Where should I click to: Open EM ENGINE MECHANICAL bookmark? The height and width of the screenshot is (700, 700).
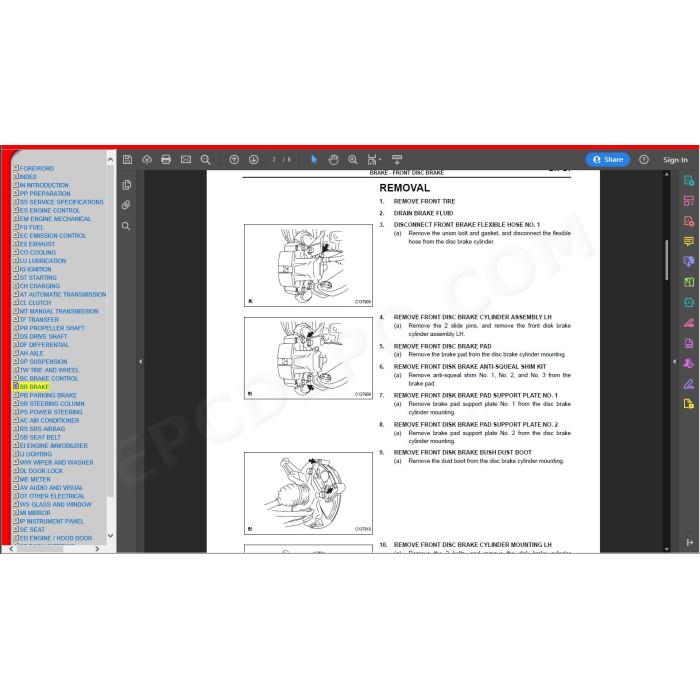(x=55, y=219)
